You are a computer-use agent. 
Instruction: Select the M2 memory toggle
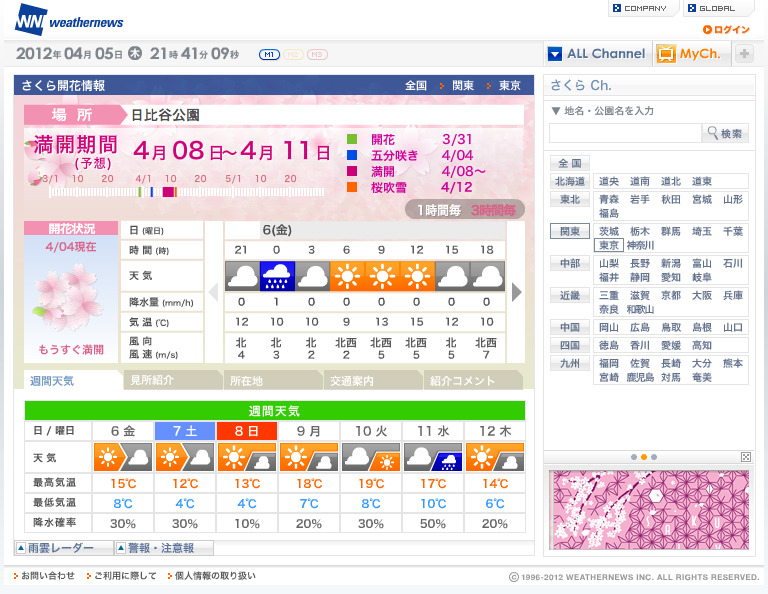tap(293, 54)
